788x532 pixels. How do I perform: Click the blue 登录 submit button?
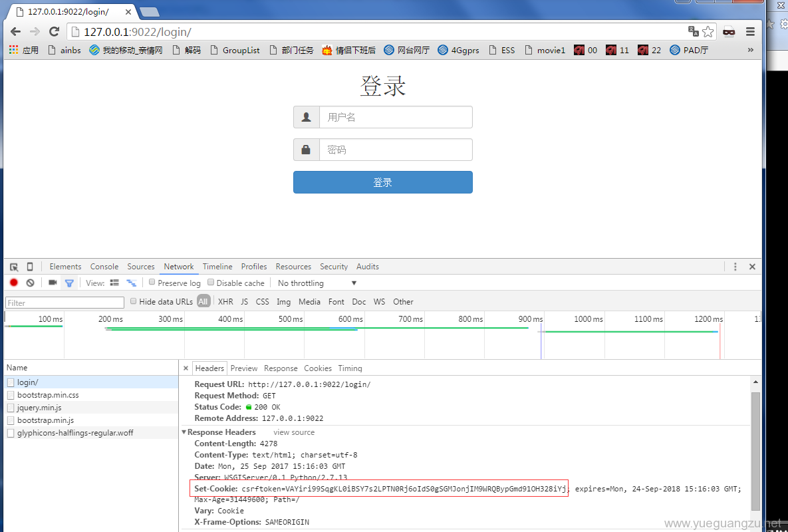[383, 182]
